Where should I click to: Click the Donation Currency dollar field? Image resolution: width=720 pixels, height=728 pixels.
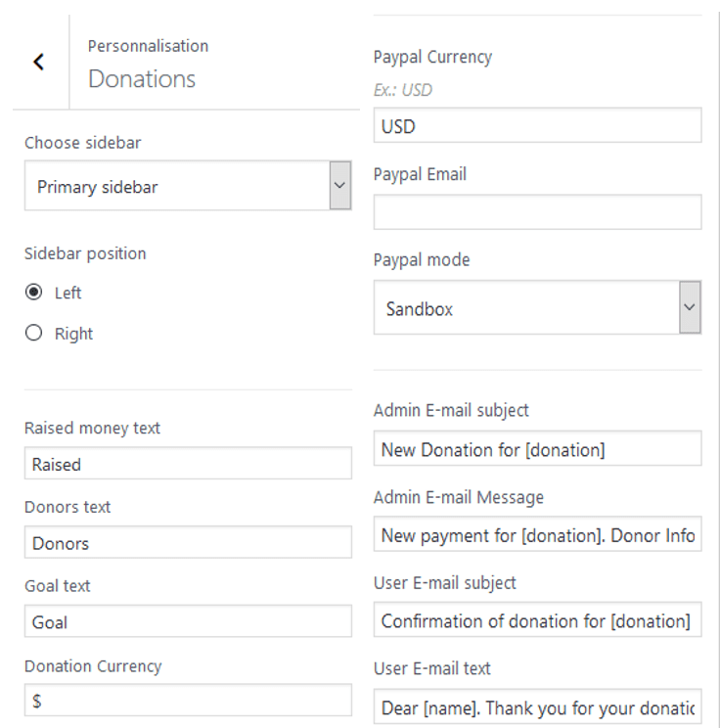point(188,700)
